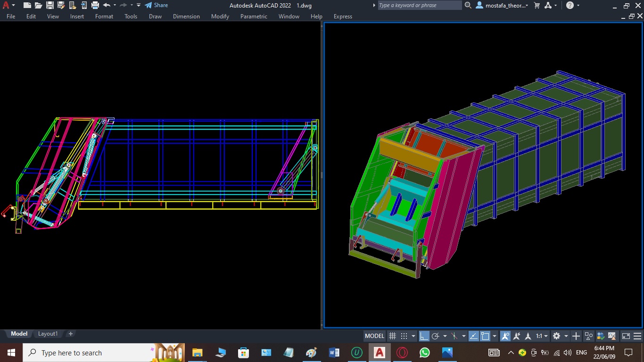The height and width of the screenshot is (362, 644).
Task: Open a drawing with the Open folder icon
Action: [x=38, y=5]
